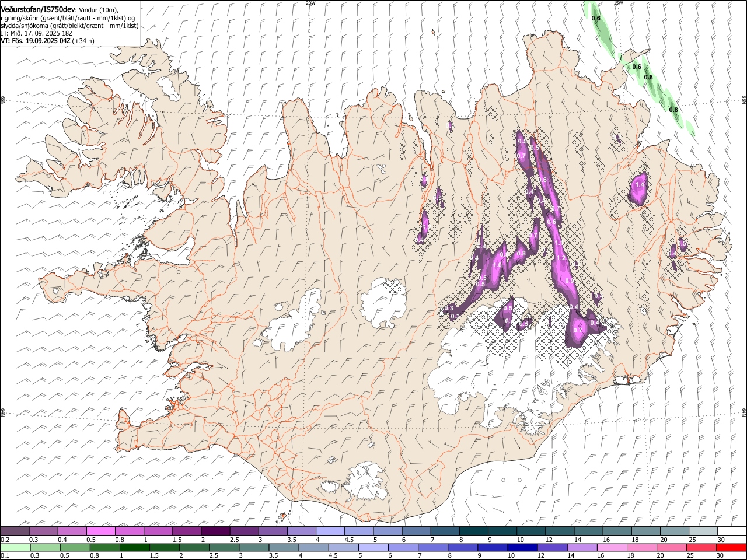
Task: Click the light lavender swatch labeled 4 in upper row
Action: click(330, 531)
